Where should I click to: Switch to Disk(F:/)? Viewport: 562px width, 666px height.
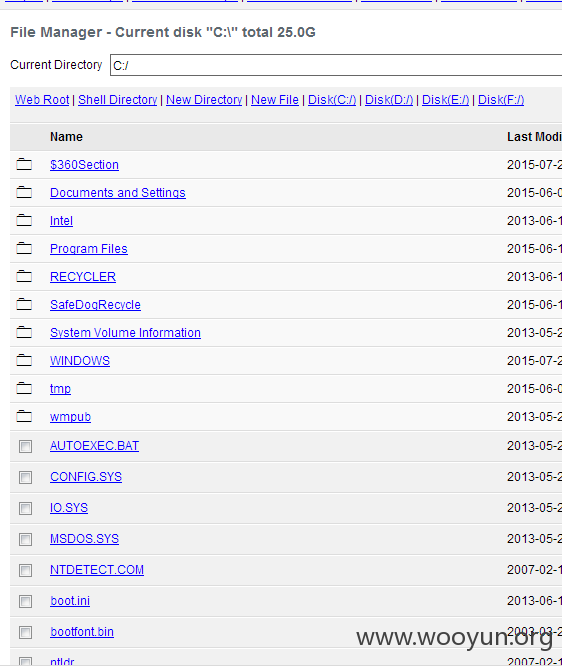[x=501, y=100]
